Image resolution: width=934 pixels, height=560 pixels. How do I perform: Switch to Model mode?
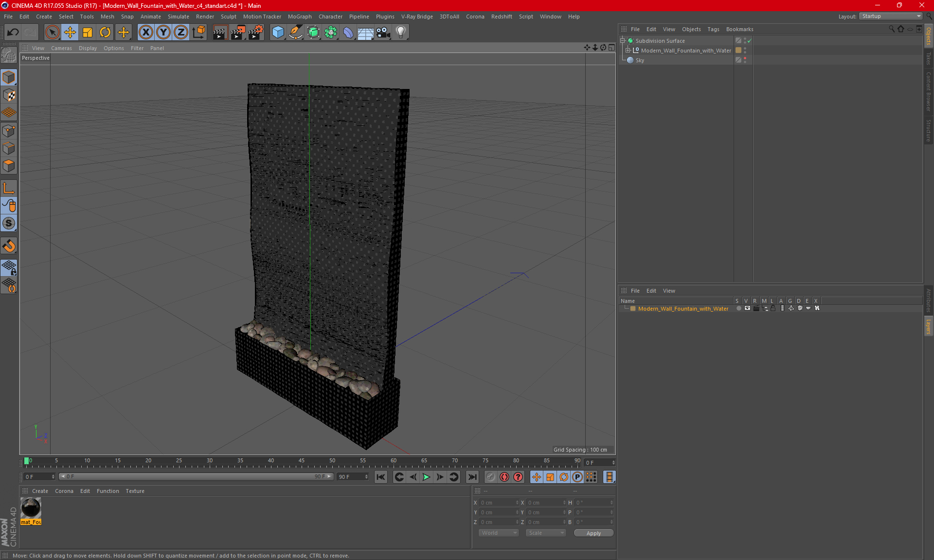click(x=9, y=77)
